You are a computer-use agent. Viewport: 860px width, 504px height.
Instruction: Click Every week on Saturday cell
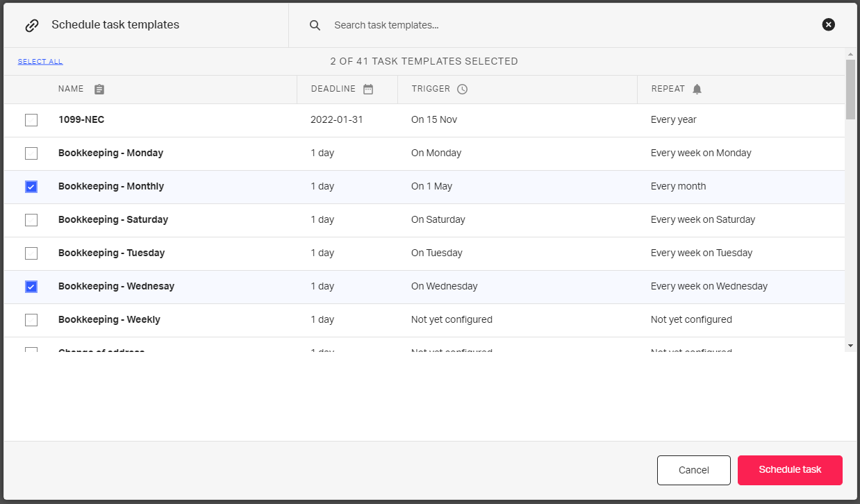pos(703,219)
